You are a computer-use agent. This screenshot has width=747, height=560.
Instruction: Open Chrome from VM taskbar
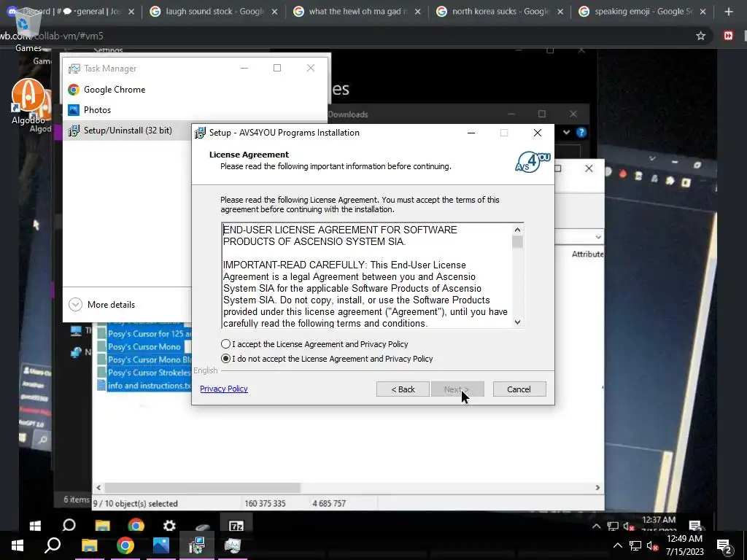click(x=125, y=545)
